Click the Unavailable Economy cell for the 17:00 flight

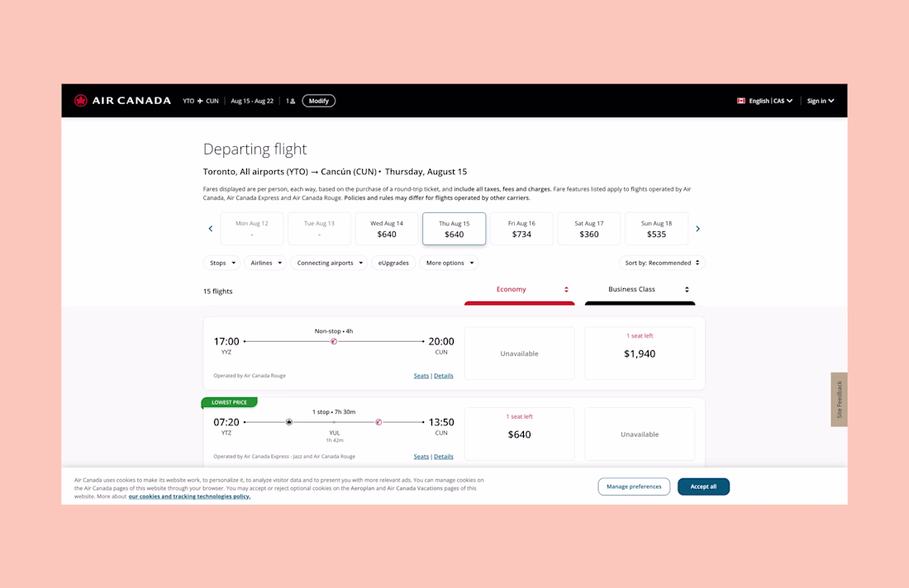[520, 353]
